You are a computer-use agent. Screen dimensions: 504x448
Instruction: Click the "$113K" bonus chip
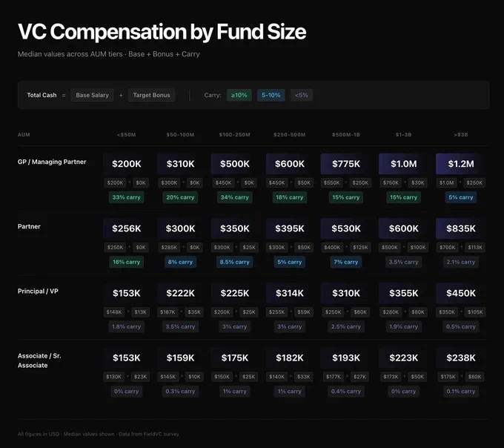475,248
